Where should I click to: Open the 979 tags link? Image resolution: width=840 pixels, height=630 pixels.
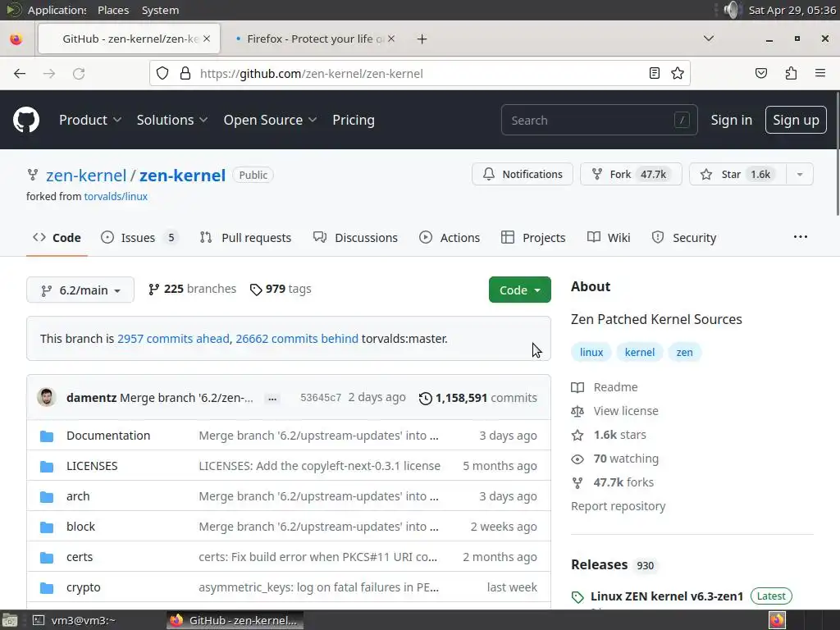(281, 289)
